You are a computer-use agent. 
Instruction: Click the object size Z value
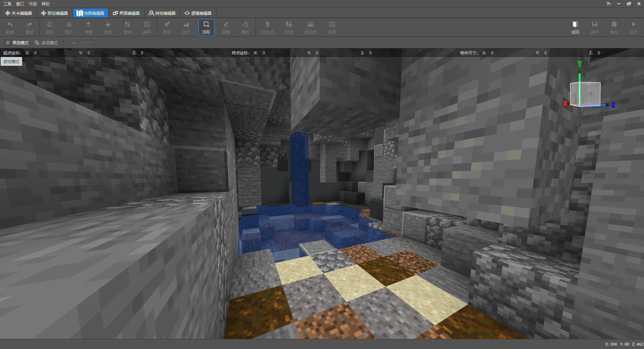599,53
